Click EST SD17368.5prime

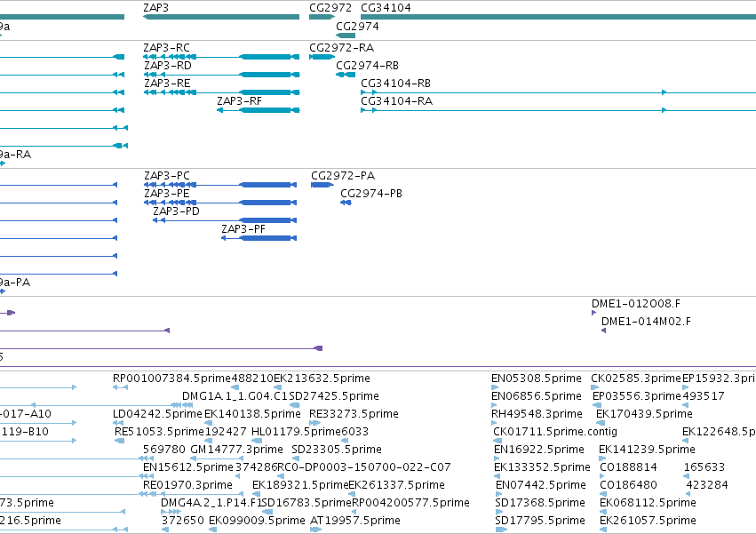540,503
